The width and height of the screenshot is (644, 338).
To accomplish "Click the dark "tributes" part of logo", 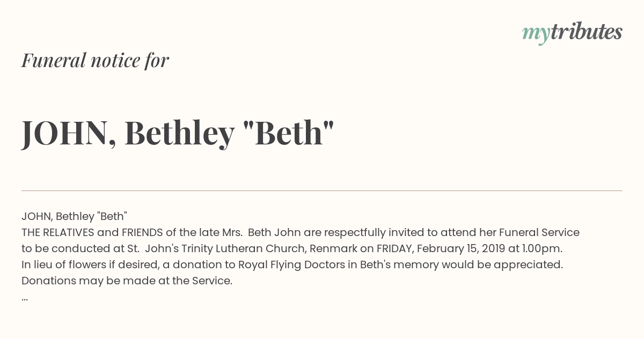I will 587,32.
